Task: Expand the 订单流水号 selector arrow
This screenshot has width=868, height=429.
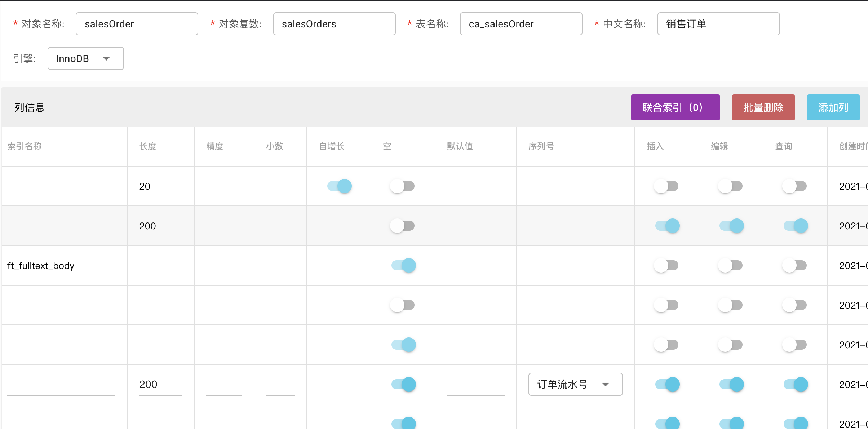Action: click(606, 384)
